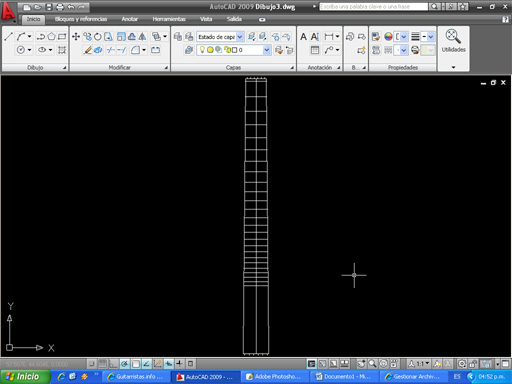The width and height of the screenshot is (512, 384).
Task: Toggle the Model space button in status bar
Action: pyautogui.click(x=312, y=364)
